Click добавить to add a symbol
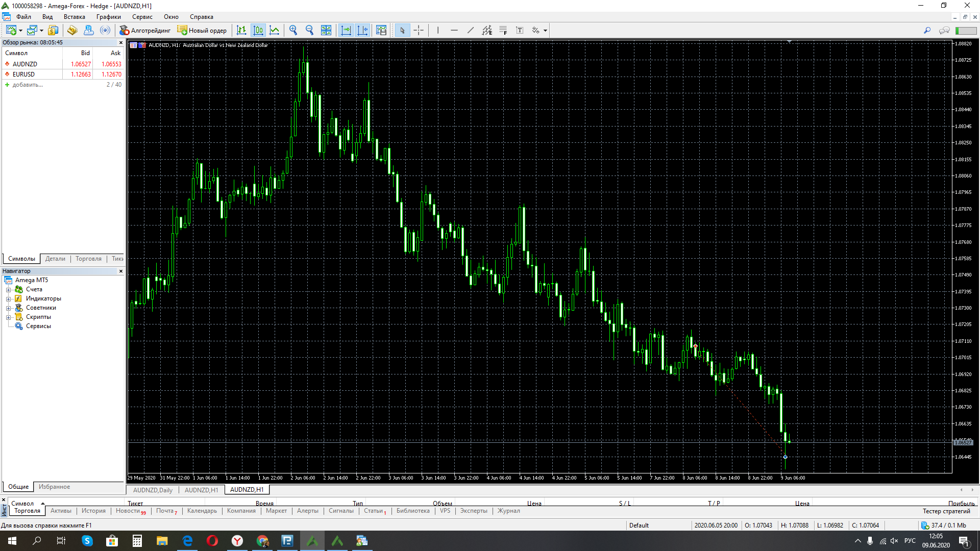Screen dimensions: 980x551 (x=28, y=85)
